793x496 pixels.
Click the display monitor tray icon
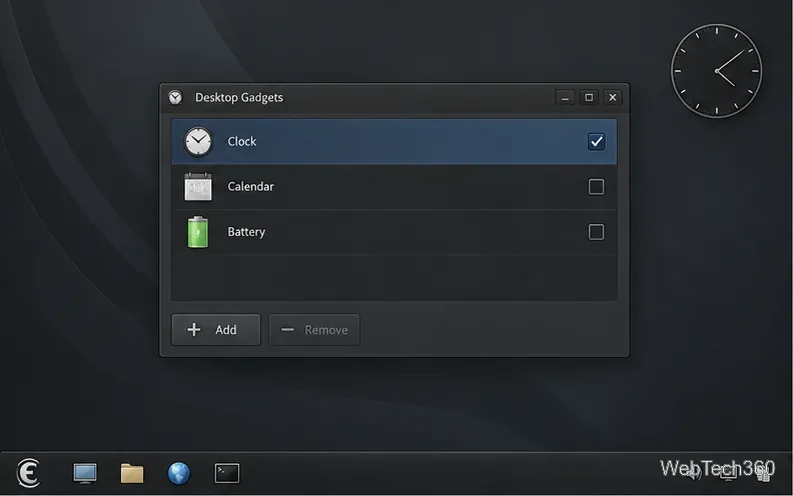(728, 472)
